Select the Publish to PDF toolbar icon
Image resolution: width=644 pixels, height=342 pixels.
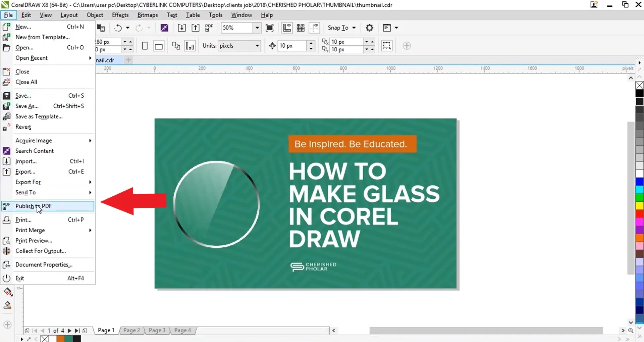[209, 28]
